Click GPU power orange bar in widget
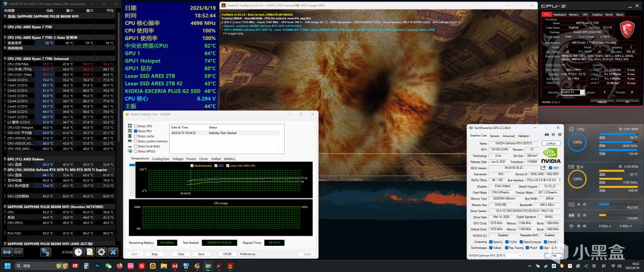 click(618, 187)
